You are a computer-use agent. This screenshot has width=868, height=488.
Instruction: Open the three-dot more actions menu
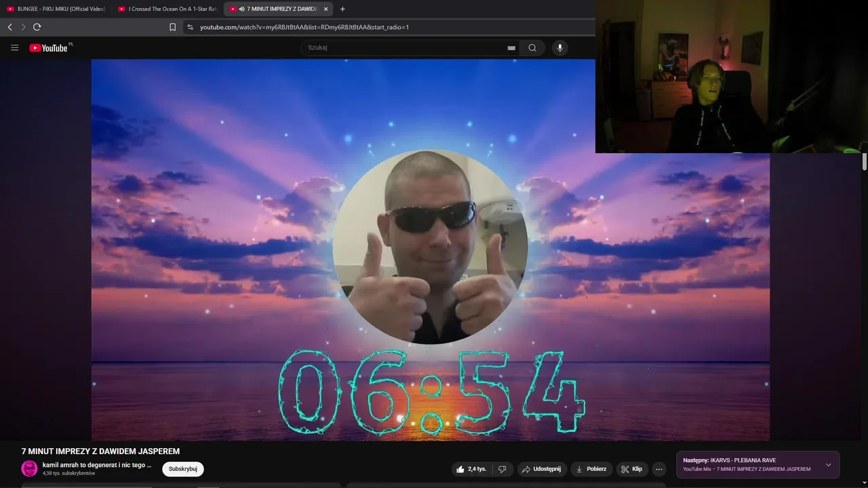(659, 469)
